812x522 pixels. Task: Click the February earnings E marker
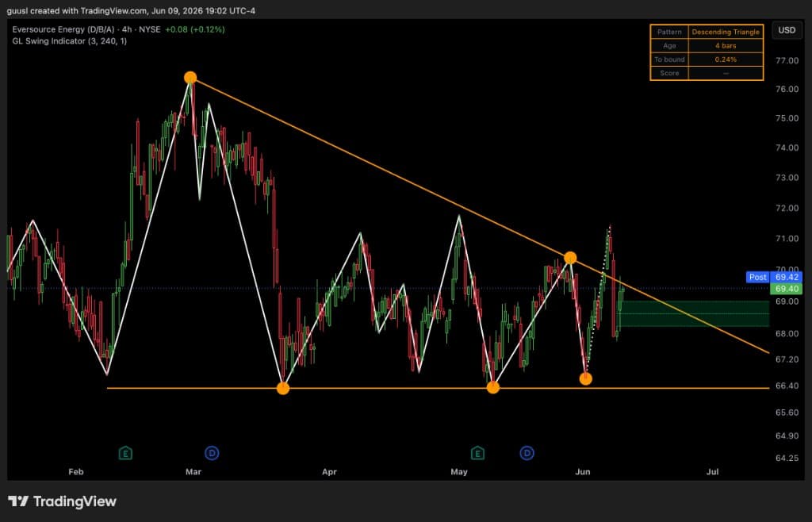[125, 453]
